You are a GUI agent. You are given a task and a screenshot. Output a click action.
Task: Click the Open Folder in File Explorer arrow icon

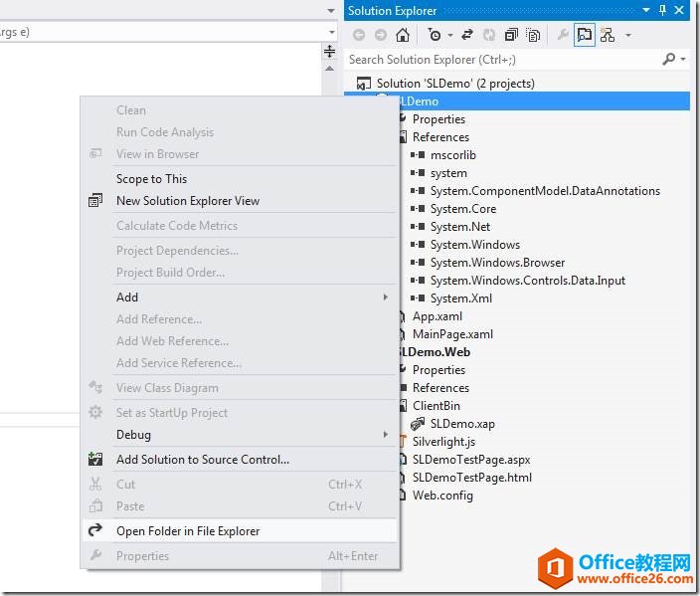(95, 530)
